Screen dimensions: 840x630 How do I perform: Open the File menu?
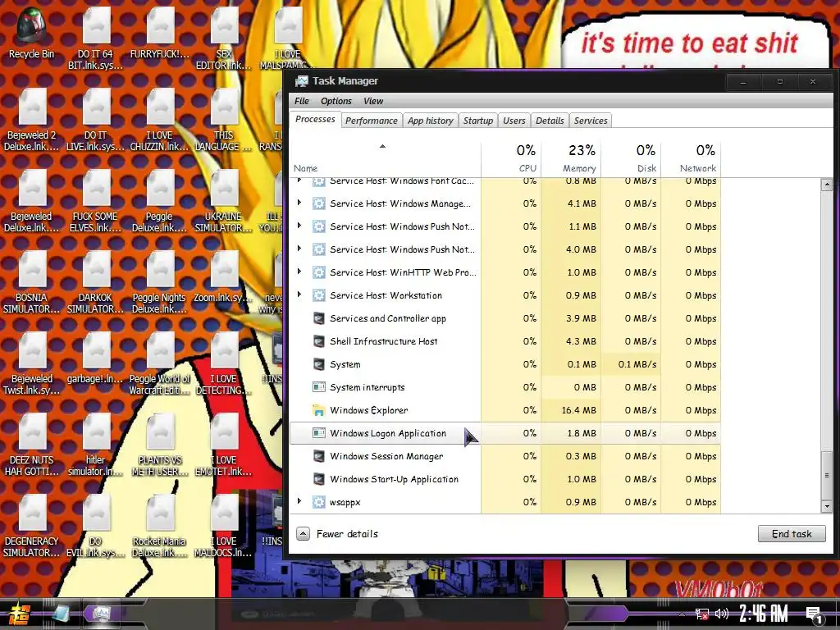click(302, 101)
